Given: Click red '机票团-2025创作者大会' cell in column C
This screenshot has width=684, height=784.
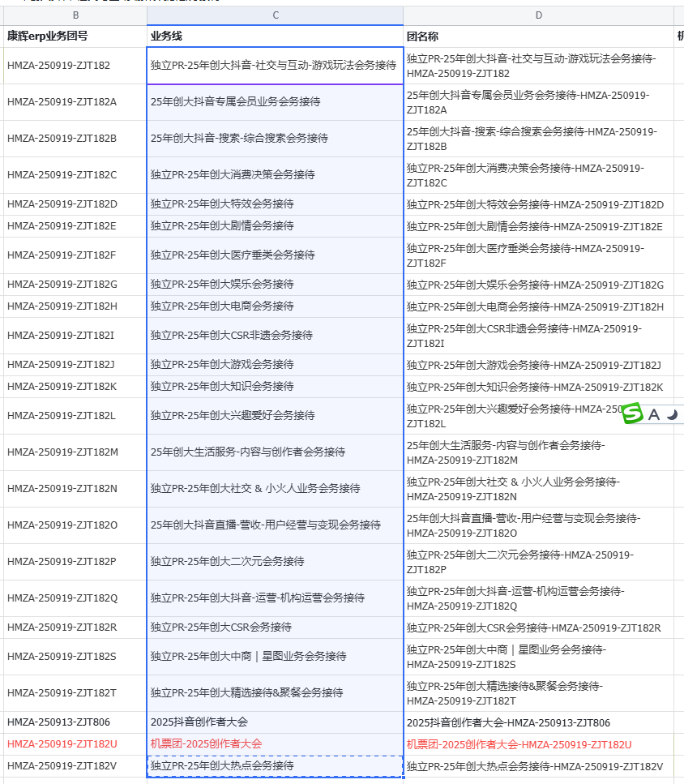Looking at the screenshot, I should click(x=275, y=744).
